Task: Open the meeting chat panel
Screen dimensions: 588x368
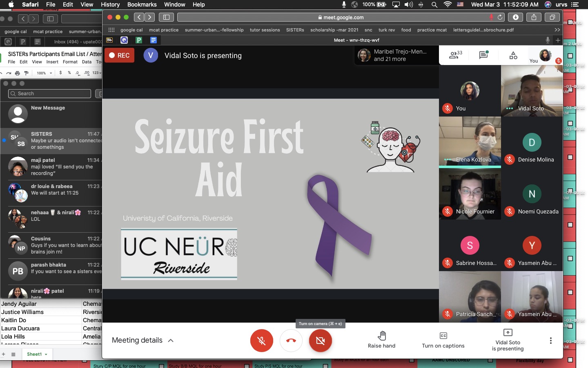Action: (484, 55)
